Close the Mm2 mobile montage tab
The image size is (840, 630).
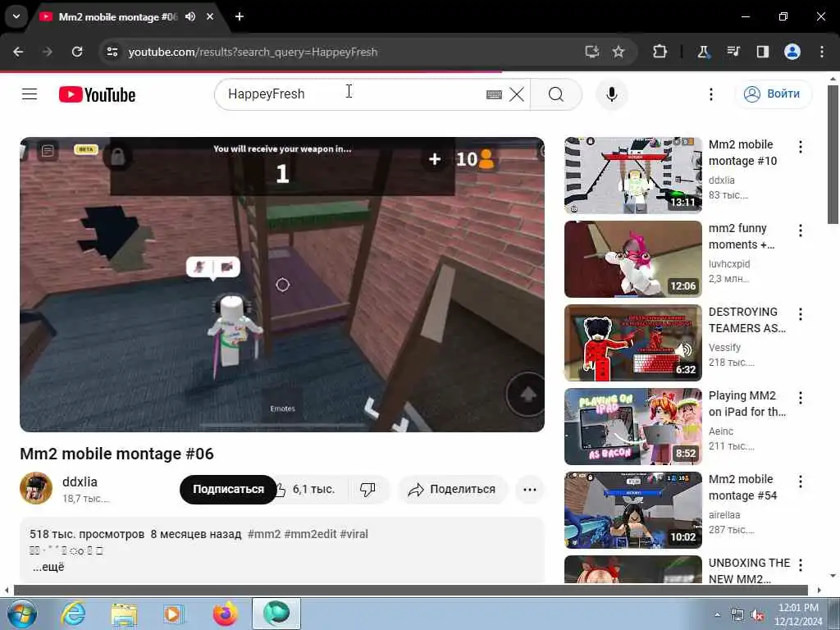click(x=210, y=16)
